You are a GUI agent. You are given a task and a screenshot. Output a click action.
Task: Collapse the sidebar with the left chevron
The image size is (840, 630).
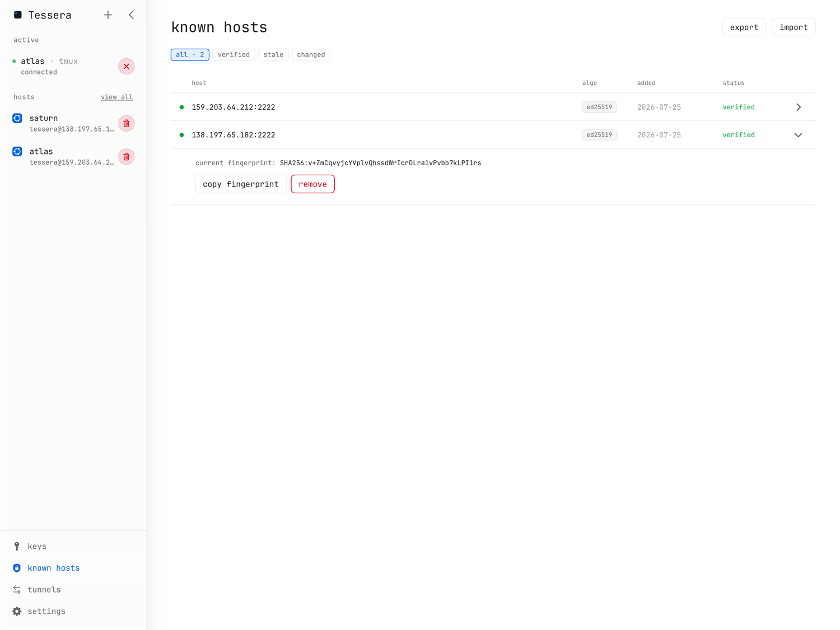pyautogui.click(x=131, y=15)
